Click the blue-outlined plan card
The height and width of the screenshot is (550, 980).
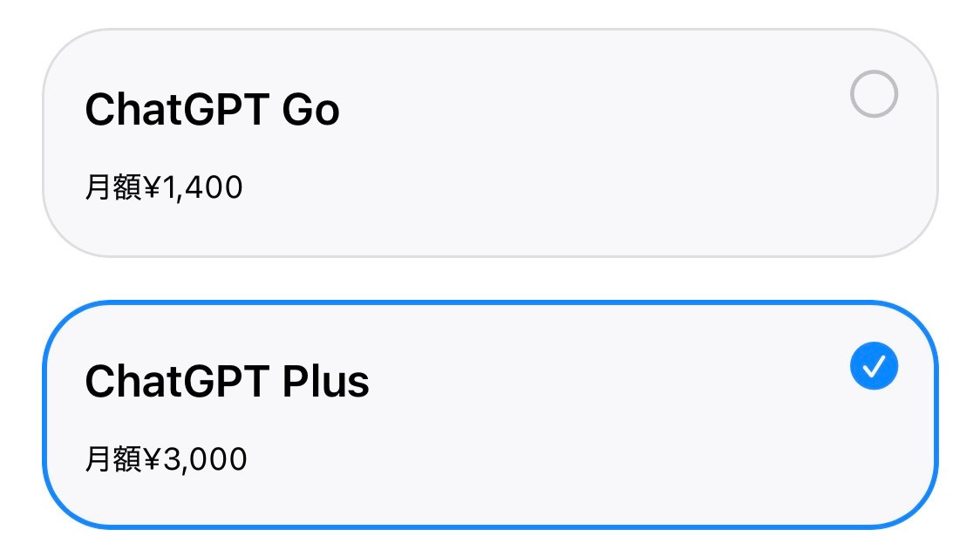pos(490,415)
